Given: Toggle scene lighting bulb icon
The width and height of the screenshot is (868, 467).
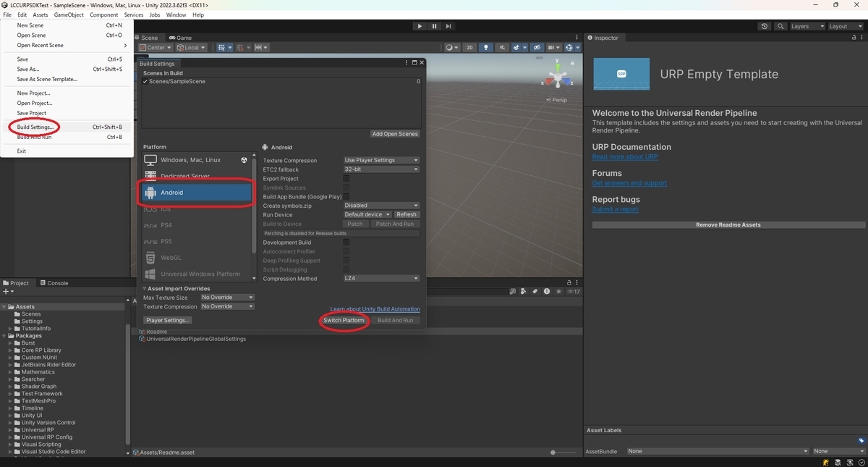Looking at the screenshot, I should (486, 48).
